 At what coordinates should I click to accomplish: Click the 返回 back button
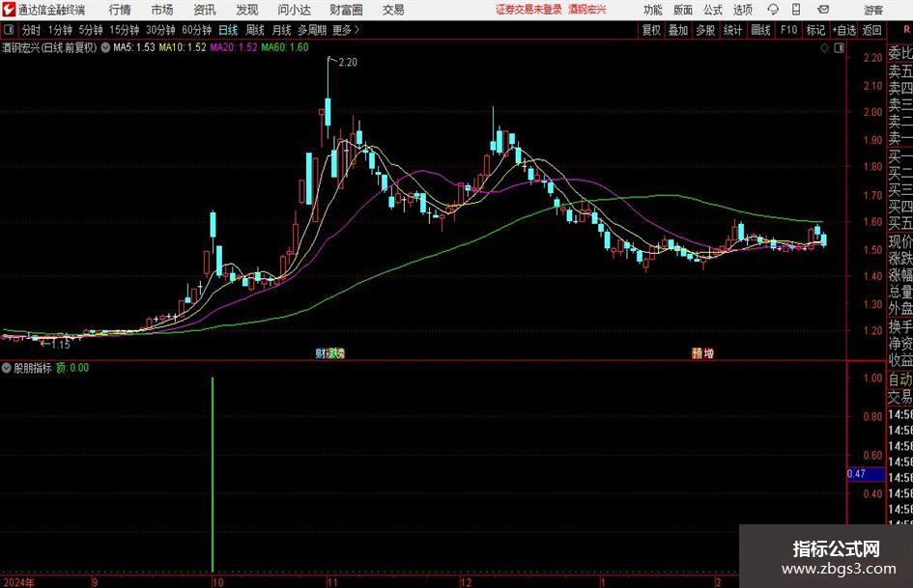[871, 30]
